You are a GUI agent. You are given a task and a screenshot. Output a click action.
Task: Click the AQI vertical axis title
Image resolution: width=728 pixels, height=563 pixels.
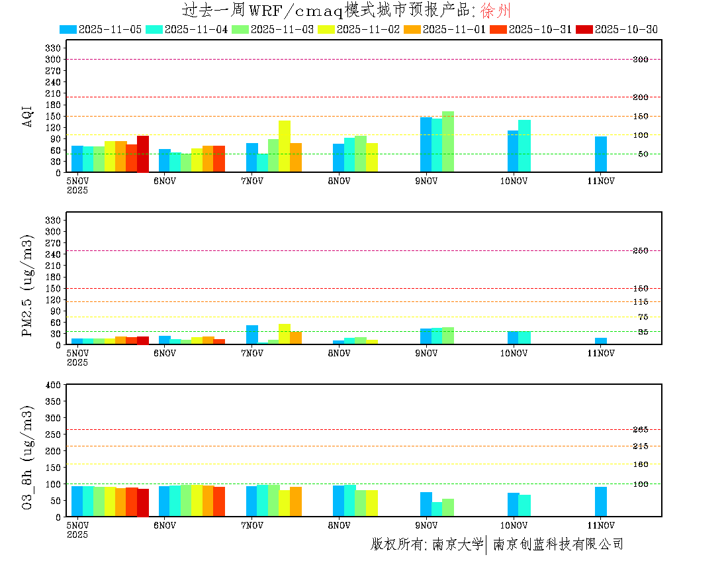coord(28,116)
